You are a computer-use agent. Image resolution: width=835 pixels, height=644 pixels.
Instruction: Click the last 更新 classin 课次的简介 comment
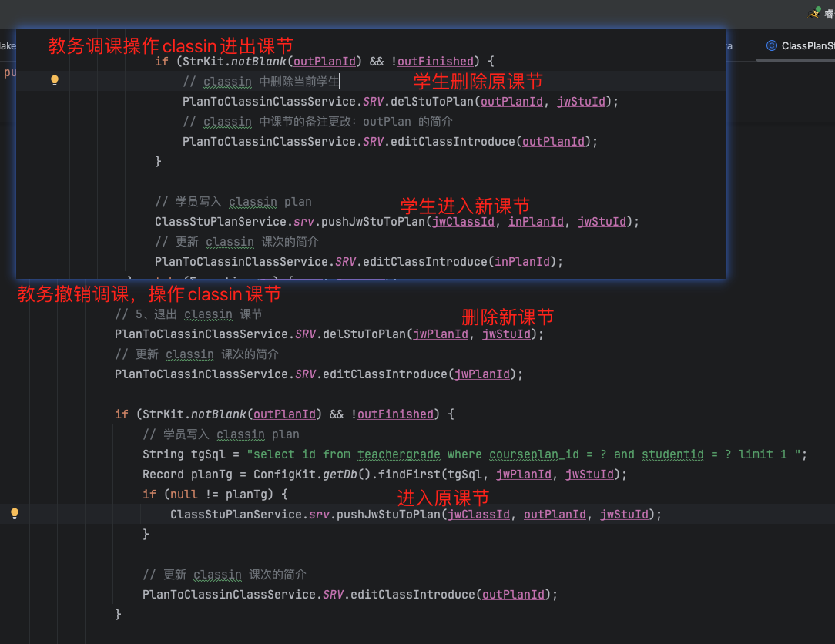click(x=224, y=574)
